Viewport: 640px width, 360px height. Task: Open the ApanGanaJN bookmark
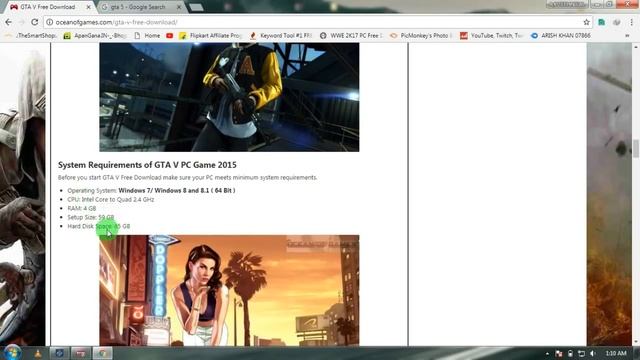tap(95, 36)
